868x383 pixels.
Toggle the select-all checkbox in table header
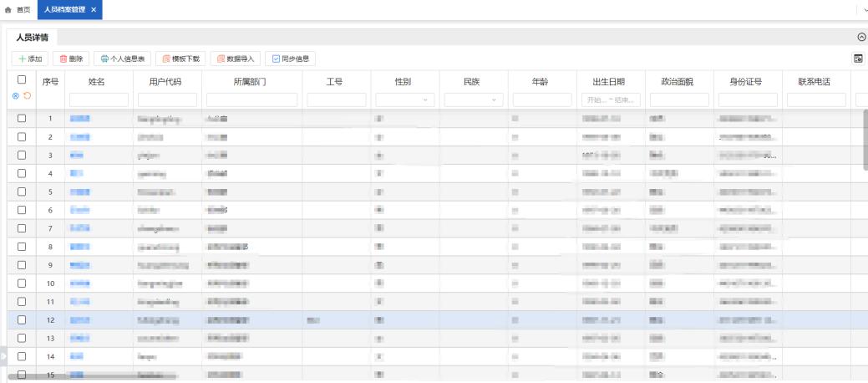pos(22,79)
